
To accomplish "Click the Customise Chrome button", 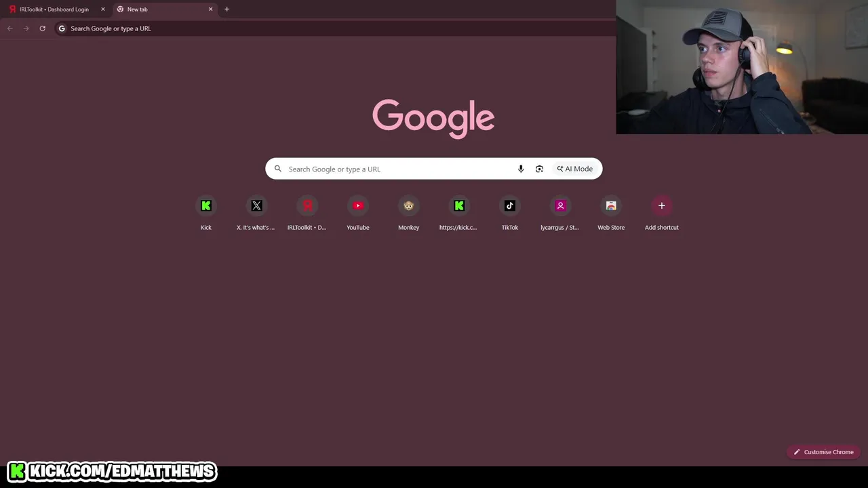I will [823, 452].
